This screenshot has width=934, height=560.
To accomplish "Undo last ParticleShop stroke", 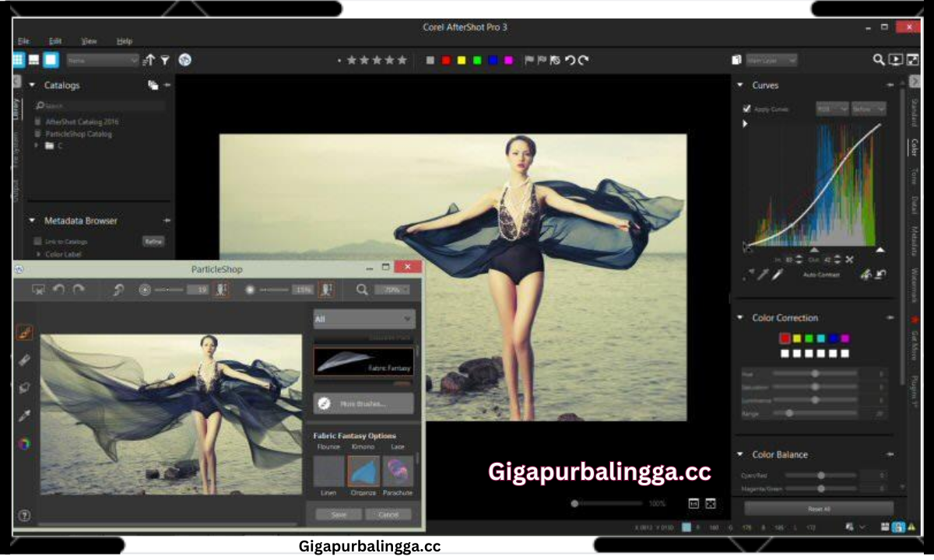I will click(59, 289).
